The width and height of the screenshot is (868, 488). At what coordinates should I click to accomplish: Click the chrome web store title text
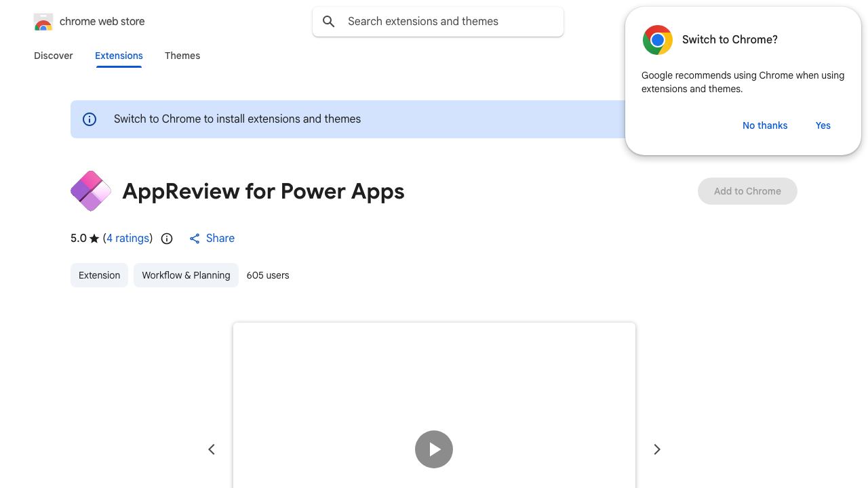point(102,22)
